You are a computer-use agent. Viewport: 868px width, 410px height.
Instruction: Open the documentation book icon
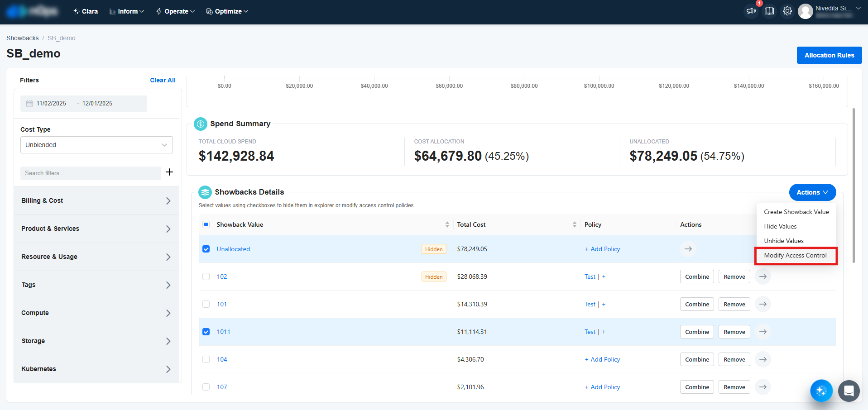click(769, 11)
